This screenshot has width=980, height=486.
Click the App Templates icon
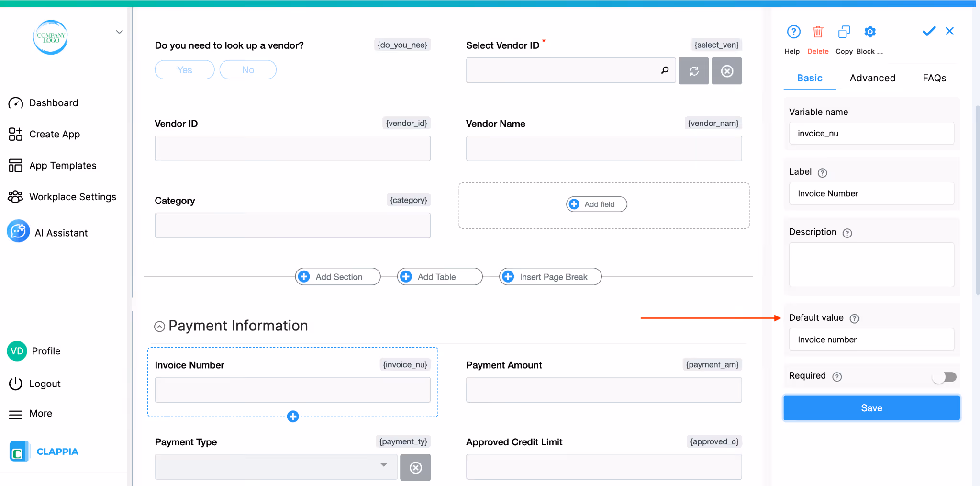(16, 166)
